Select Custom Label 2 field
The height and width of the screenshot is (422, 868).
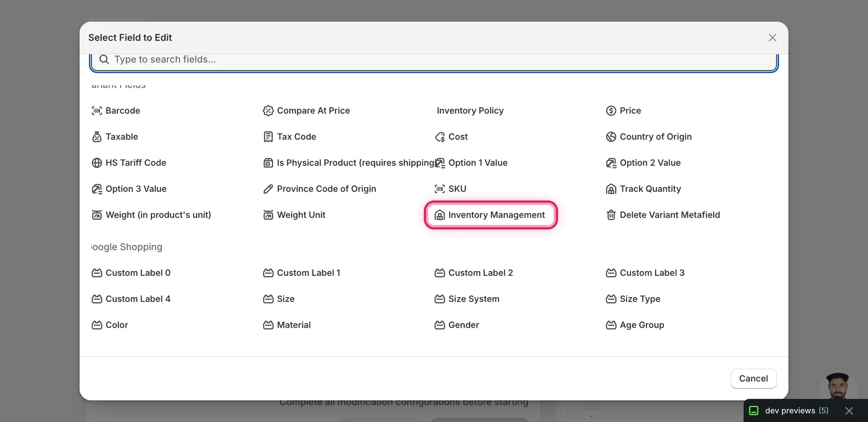point(473,273)
